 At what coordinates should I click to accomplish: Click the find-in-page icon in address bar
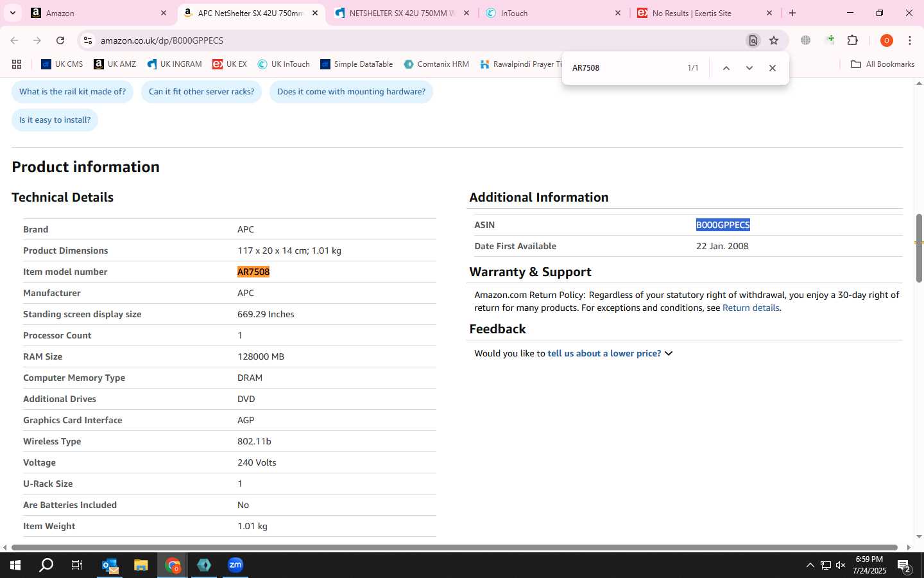pos(753,40)
